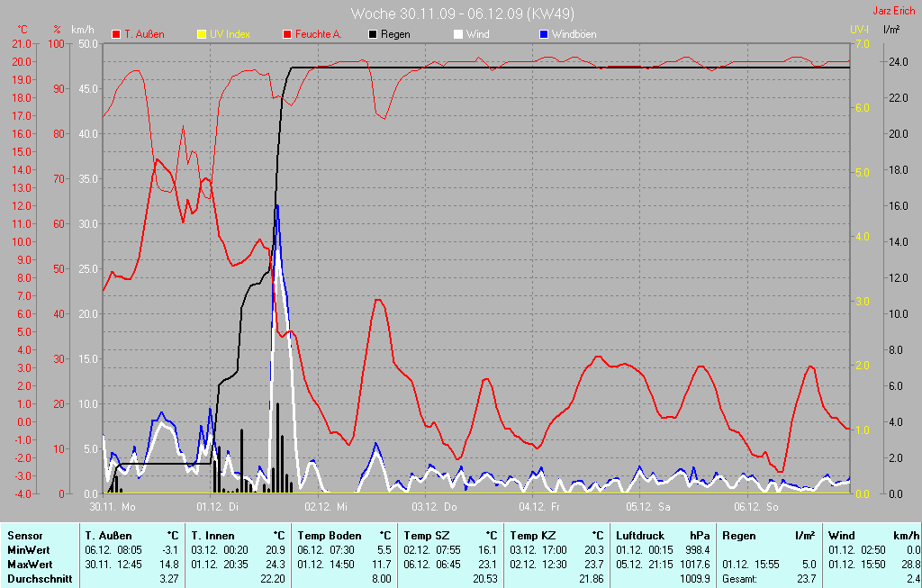This screenshot has width=922, height=588.
Task: Click the 'UV-I' axis unit label
Action: click(x=859, y=30)
